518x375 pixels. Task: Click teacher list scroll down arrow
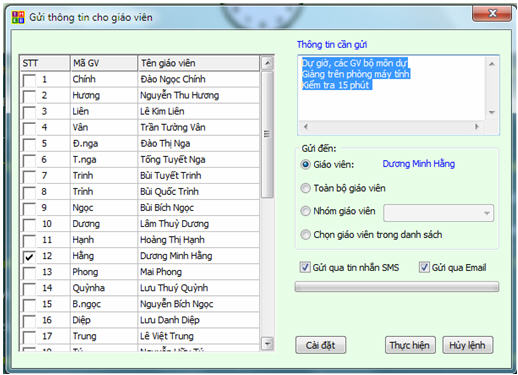pos(267,343)
